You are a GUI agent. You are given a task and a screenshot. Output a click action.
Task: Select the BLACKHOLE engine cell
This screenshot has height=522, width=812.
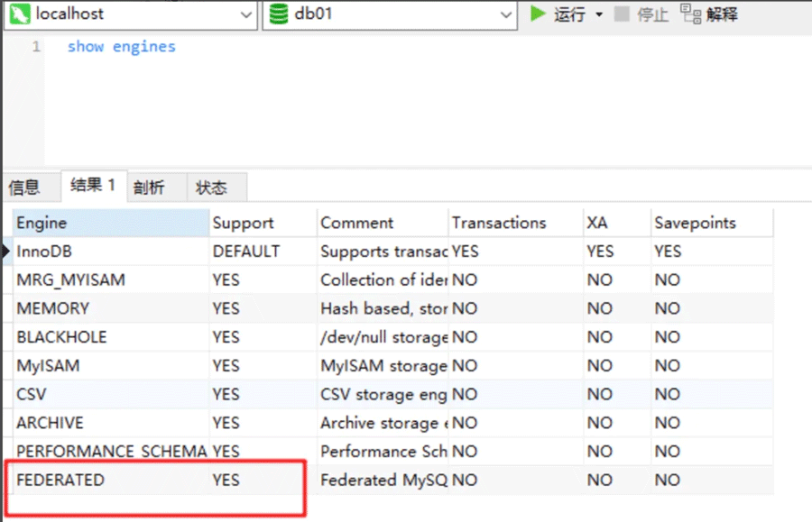tap(111, 337)
